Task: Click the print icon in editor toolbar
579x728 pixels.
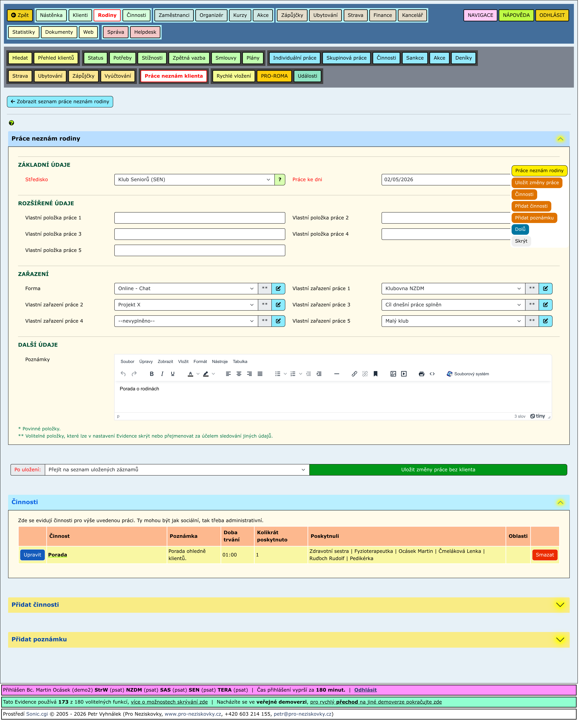Action: point(421,374)
